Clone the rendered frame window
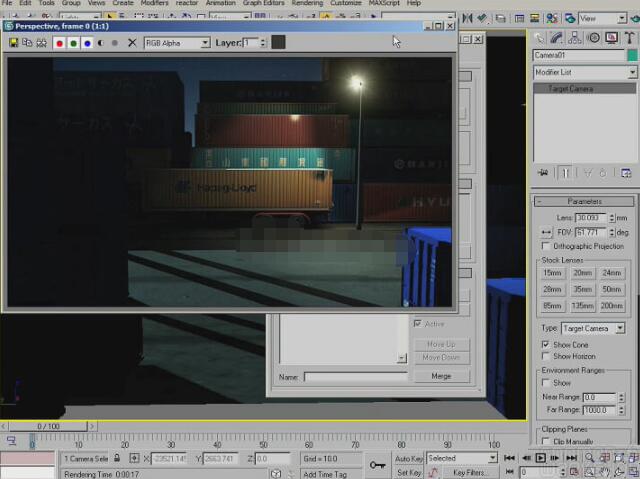 [27, 43]
